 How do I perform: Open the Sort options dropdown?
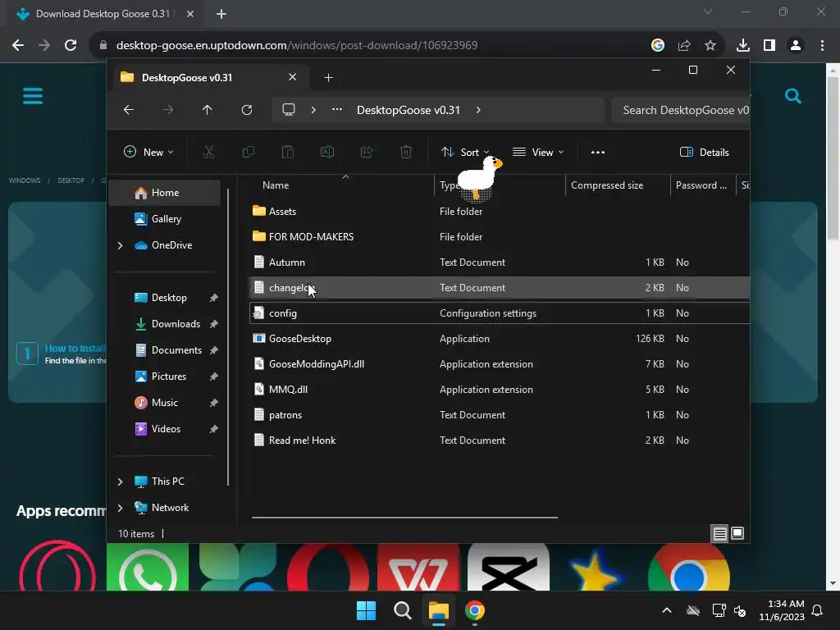point(465,152)
